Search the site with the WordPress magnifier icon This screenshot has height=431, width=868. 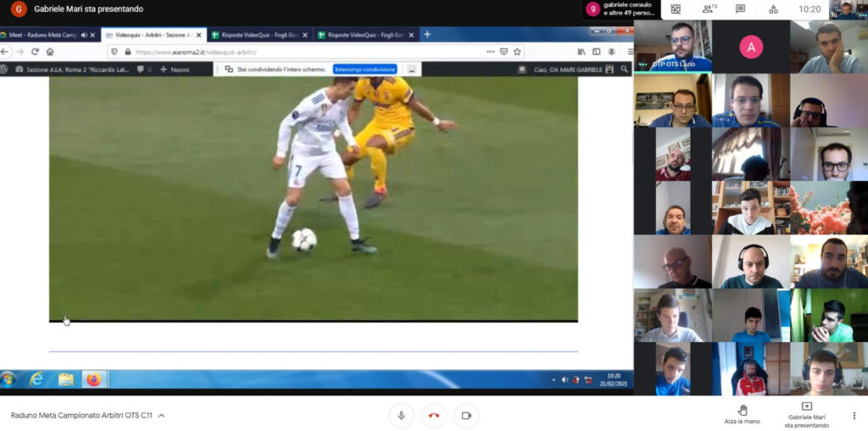click(x=625, y=69)
